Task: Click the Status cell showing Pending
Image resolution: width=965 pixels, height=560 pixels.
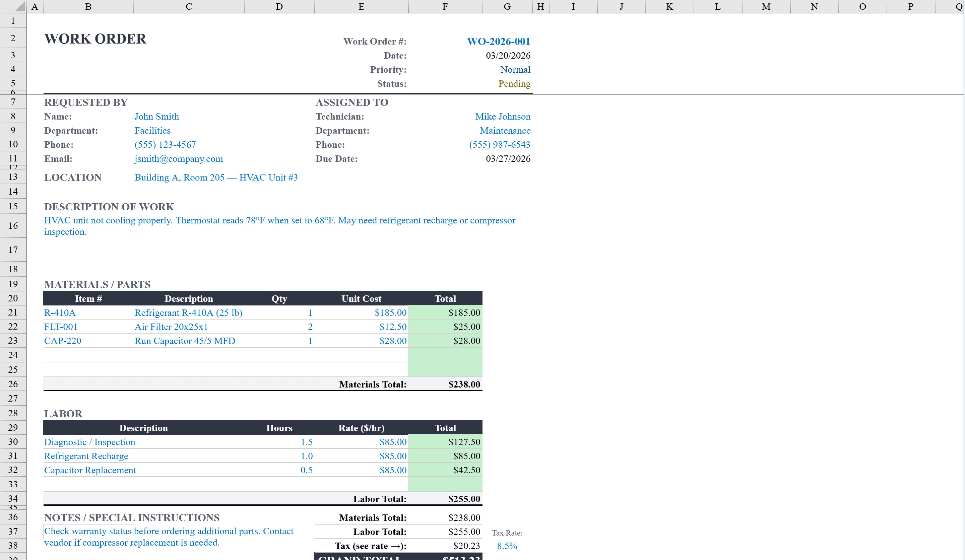Action: (514, 84)
